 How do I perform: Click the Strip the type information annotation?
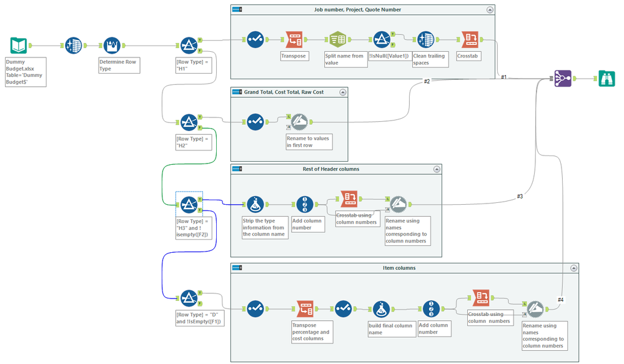click(265, 227)
